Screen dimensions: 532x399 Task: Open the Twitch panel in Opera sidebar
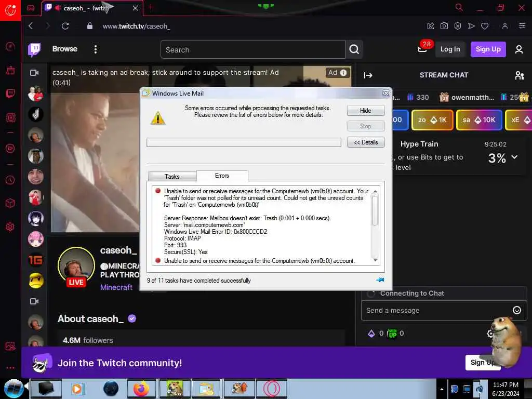(x=10, y=94)
